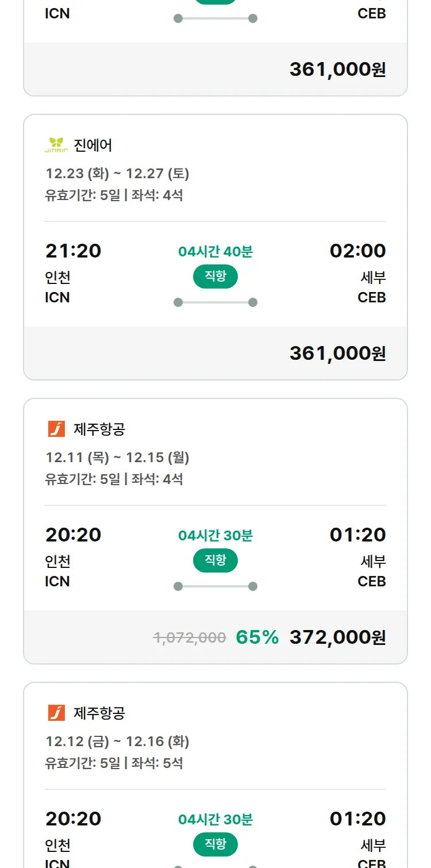Open the 12.23 (화) ~ 12.27 (토) date range

pos(117,174)
